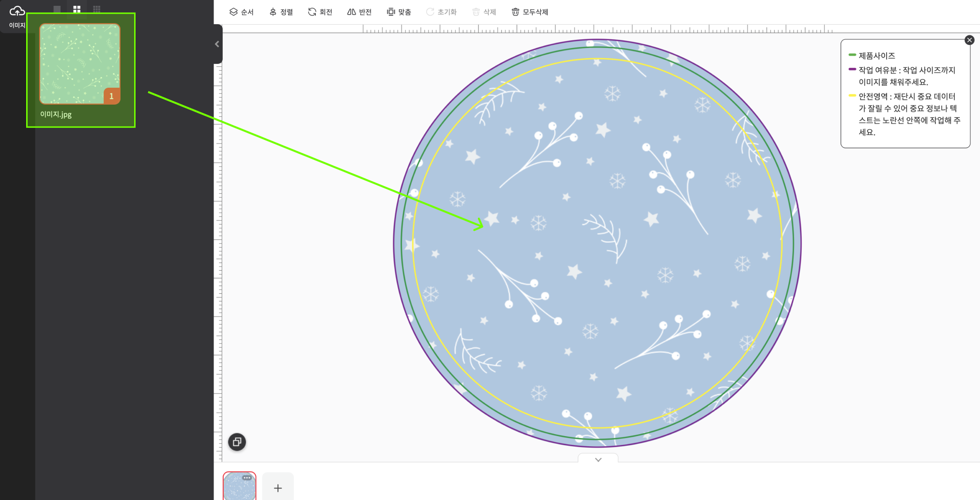
Task: Click the 반전 flip tool
Action: coord(359,12)
